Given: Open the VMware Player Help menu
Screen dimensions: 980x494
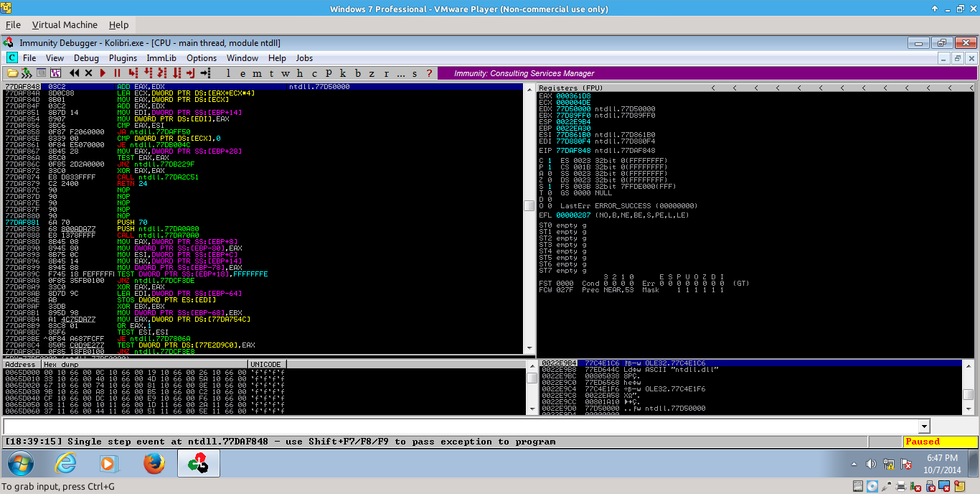Looking at the screenshot, I should pyautogui.click(x=118, y=25).
